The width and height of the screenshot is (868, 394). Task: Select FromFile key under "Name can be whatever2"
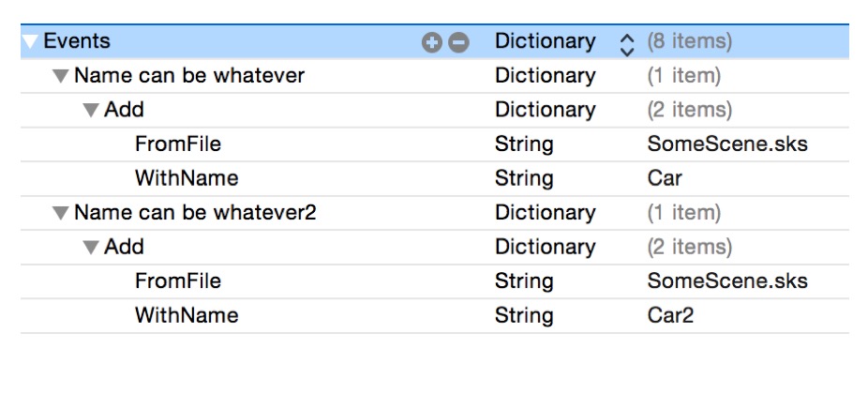click(178, 281)
